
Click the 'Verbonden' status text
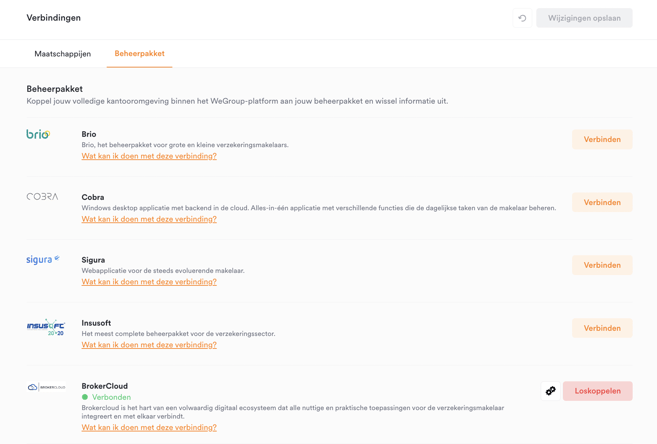click(111, 397)
